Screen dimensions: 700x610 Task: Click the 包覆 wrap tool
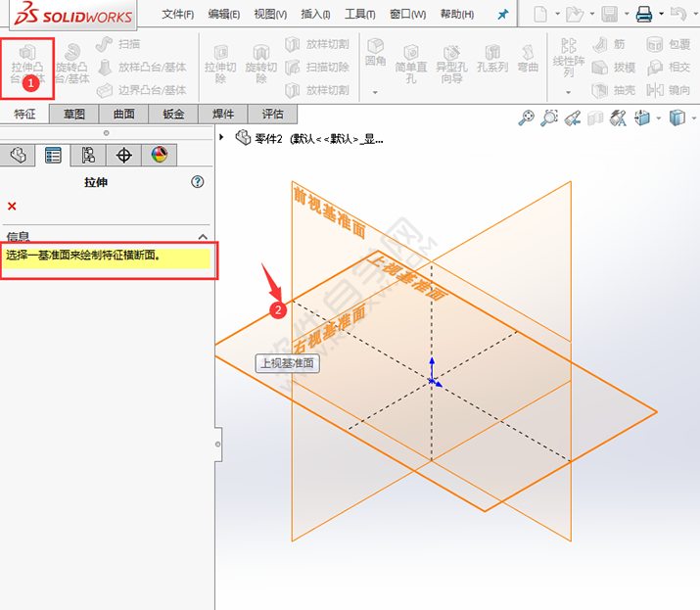669,44
